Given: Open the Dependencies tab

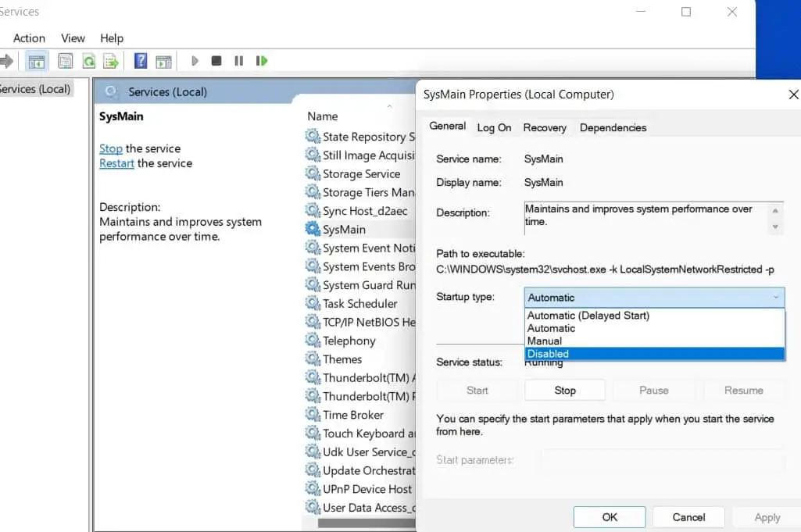Looking at the screenshot, I should (x=613, y=127).
